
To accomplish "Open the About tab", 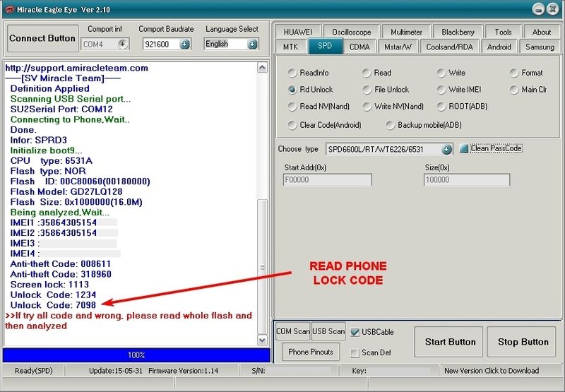I will [542, 32].
